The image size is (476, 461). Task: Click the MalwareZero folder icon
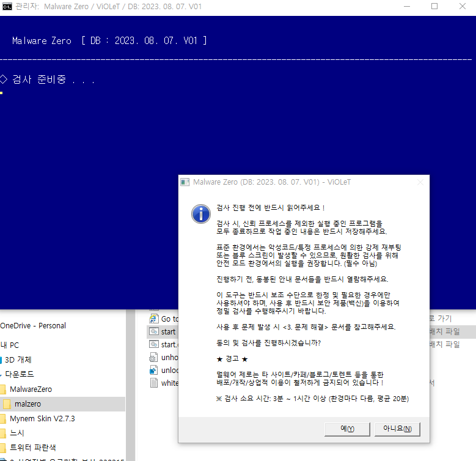pos(3,389)
